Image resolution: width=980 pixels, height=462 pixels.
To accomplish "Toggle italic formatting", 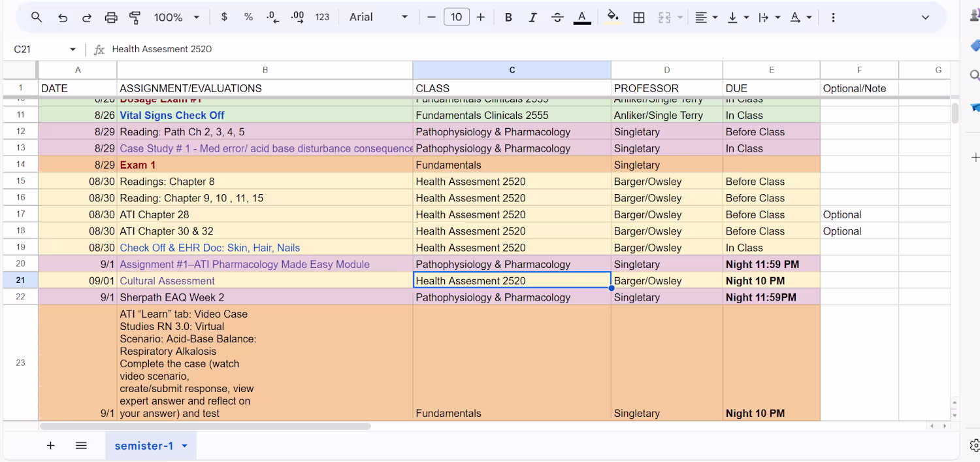I will tap(532, 17).
